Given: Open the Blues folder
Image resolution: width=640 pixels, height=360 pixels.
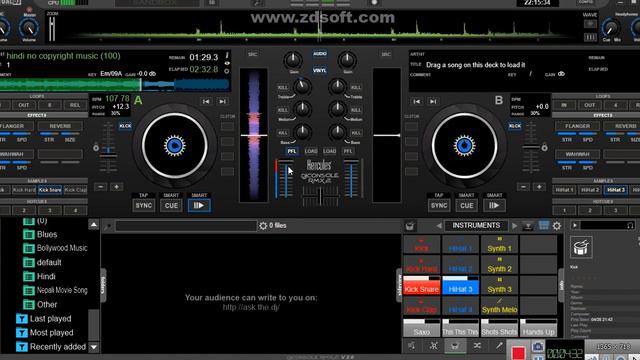Looking at the screenshot, I should (x=47, y=235).
